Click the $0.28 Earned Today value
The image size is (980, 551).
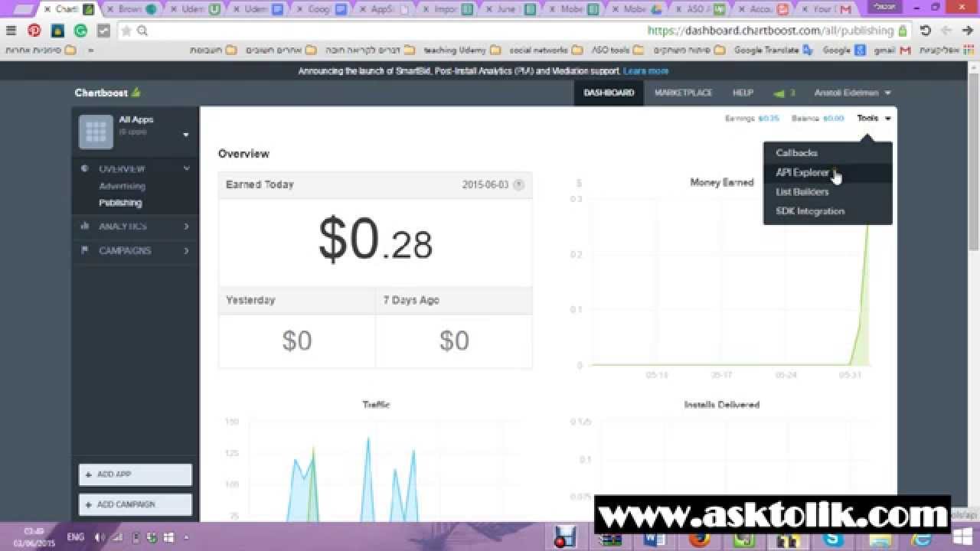pos(375,240)
